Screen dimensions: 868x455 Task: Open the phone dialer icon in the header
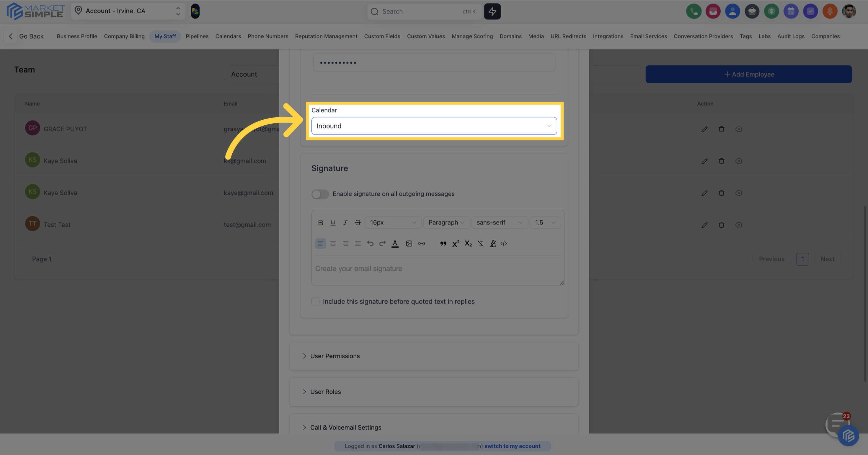(694, 11)
